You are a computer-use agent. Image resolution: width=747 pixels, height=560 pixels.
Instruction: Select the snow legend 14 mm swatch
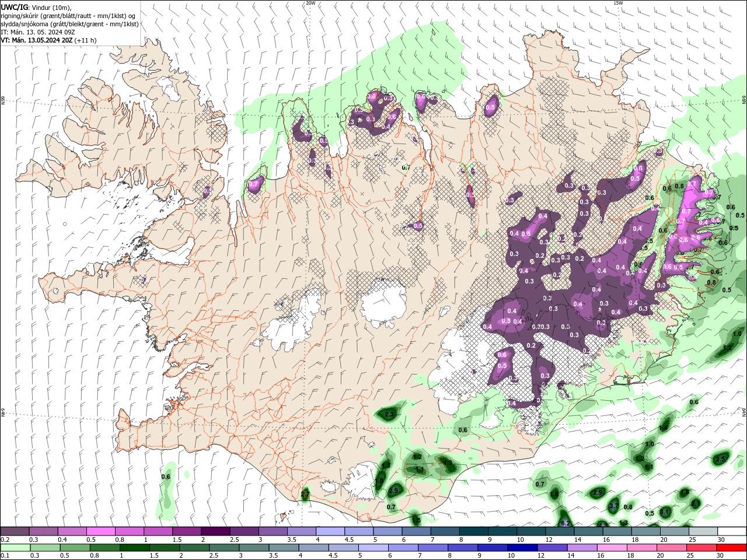tap(588, 531)
